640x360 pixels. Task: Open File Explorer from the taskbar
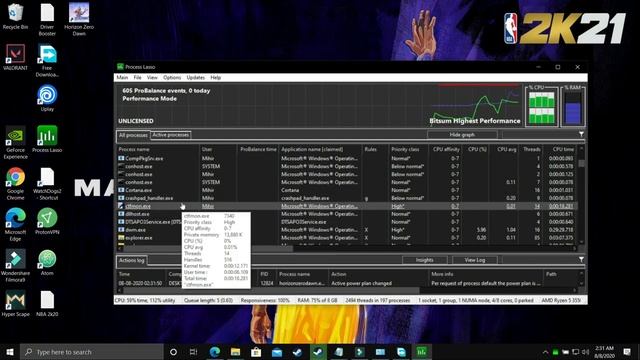[x=236, y=351]
